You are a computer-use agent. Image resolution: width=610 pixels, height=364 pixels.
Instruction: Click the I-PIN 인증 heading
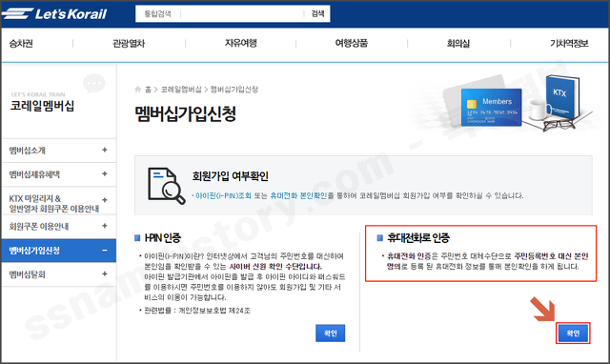[163, 237]
